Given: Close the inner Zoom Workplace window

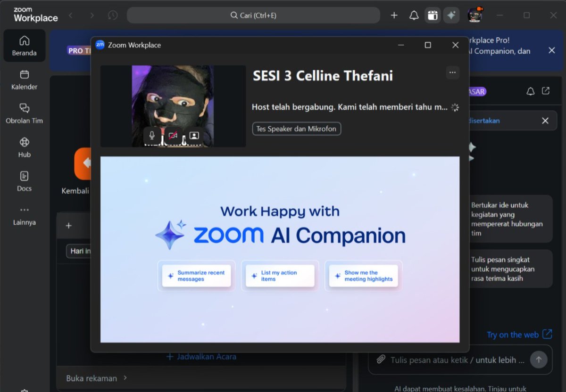Looking at the screenshot, I should coord(455,45).
